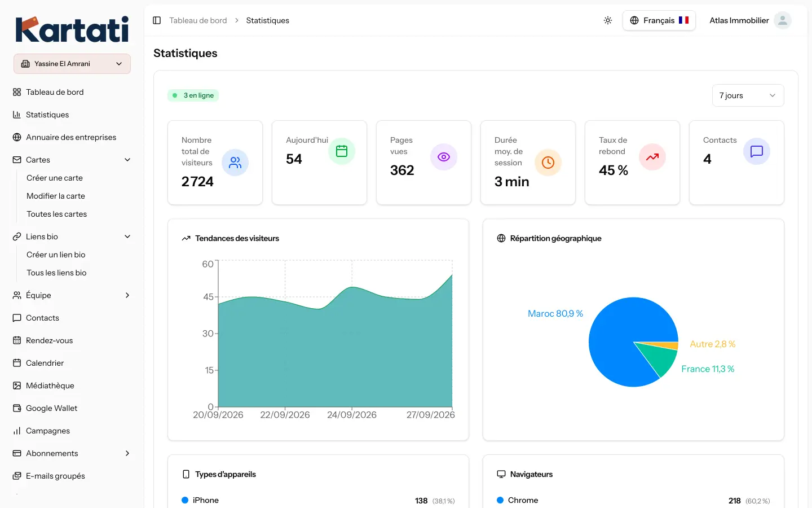Screen dimensions: 812x508
Task: Click the monitor icon beside Navigateurs
Action: click(501, 474)
